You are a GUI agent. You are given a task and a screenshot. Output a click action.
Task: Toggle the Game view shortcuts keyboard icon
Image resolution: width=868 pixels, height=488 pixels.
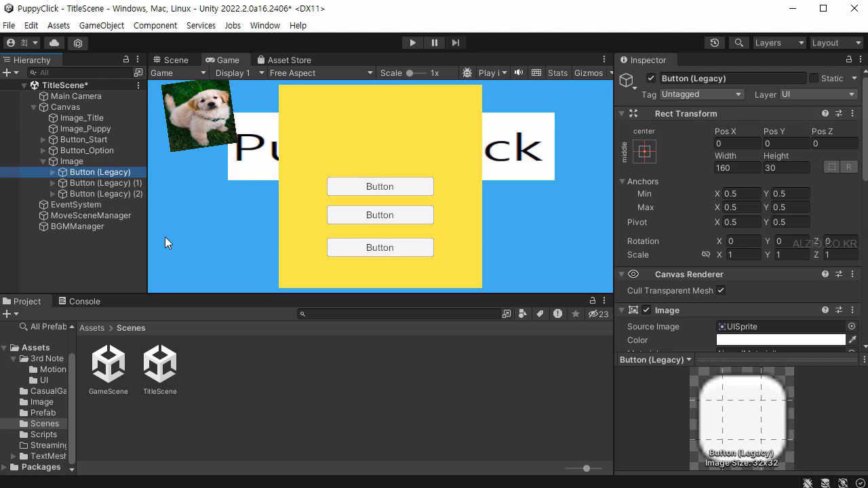tap(536, 73)
